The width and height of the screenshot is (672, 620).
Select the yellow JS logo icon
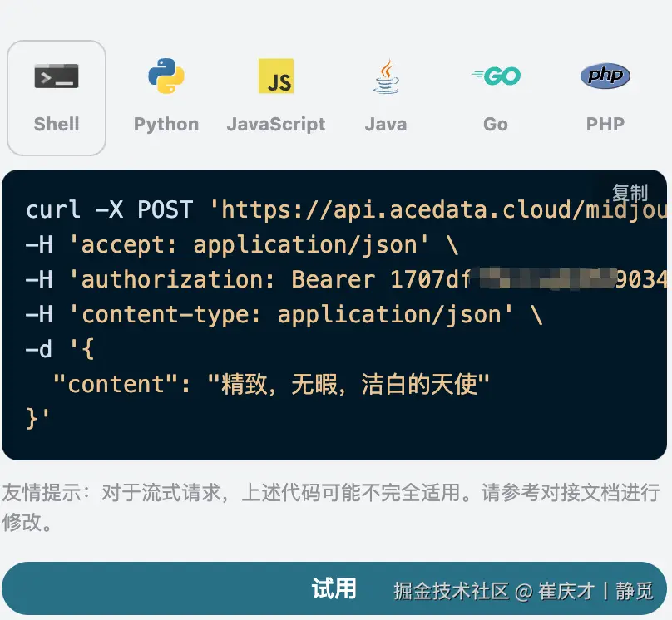coord(276,76)
